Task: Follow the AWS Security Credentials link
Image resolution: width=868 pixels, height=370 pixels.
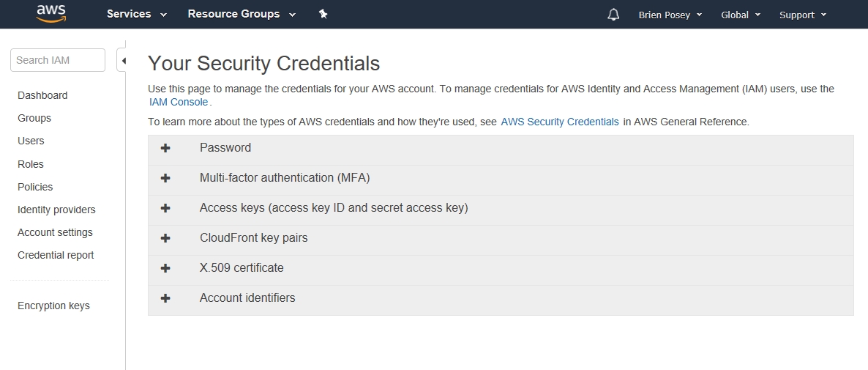Action: tap(560, 122)
